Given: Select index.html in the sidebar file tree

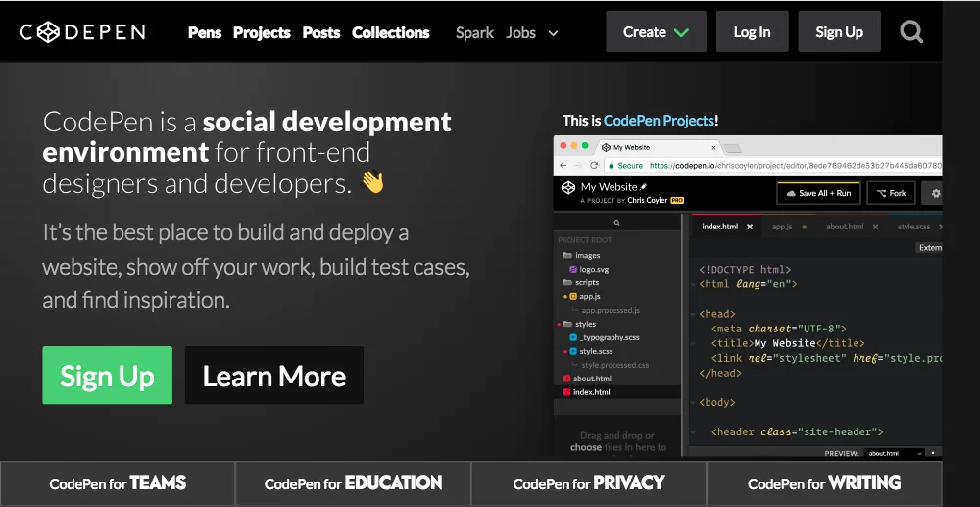Looking at the screenshot, I should [616, 392].
